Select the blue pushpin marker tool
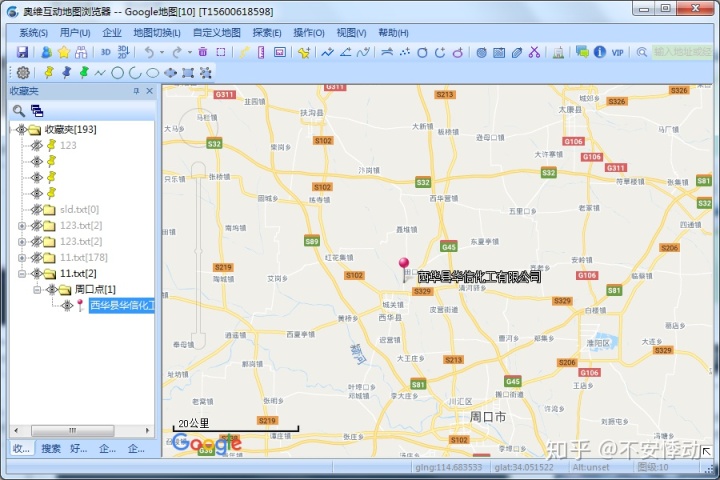The height and width of the screenshot is (480, 720). click(66, 73)
